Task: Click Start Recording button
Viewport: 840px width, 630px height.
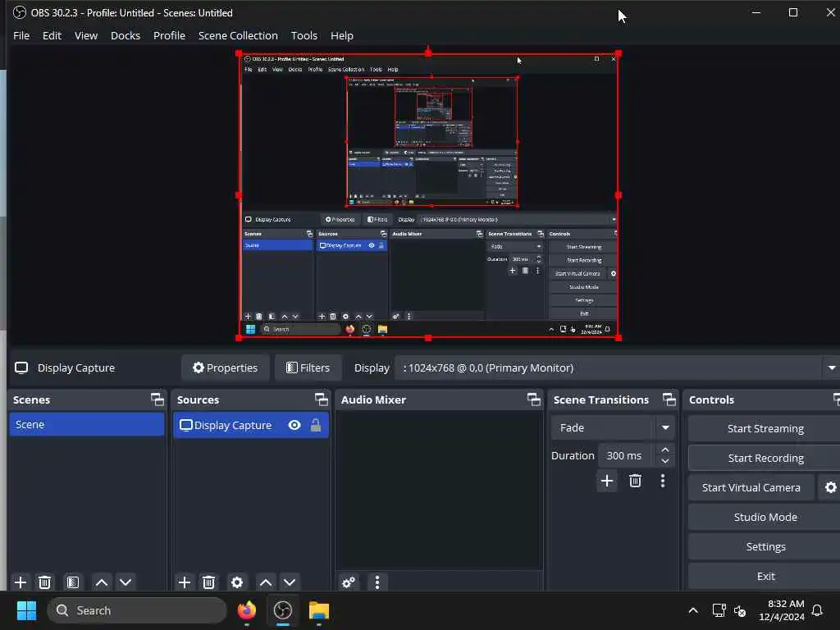Action: click(x=765, y=458)
